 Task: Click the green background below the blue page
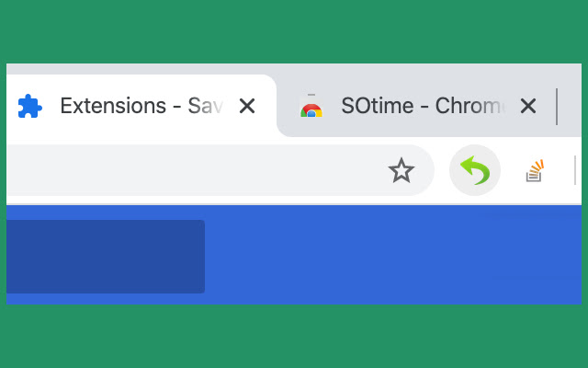[294, 336]
